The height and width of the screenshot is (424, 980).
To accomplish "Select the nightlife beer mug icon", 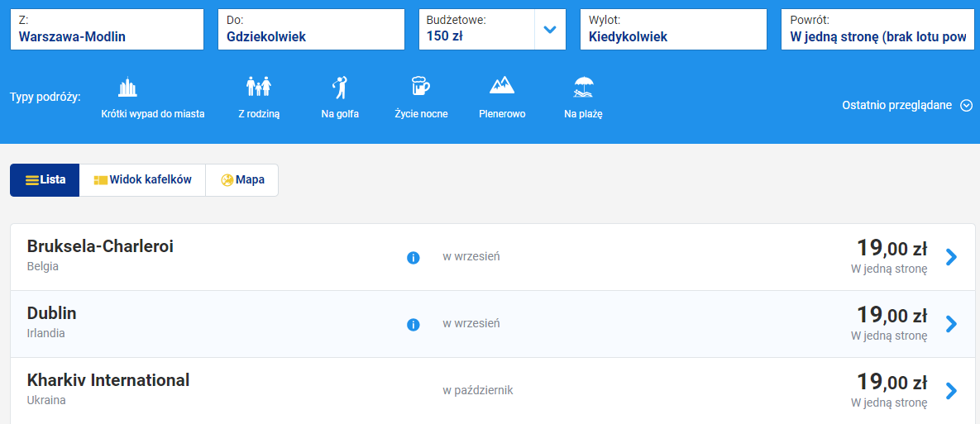I will [x=421, y=86].
